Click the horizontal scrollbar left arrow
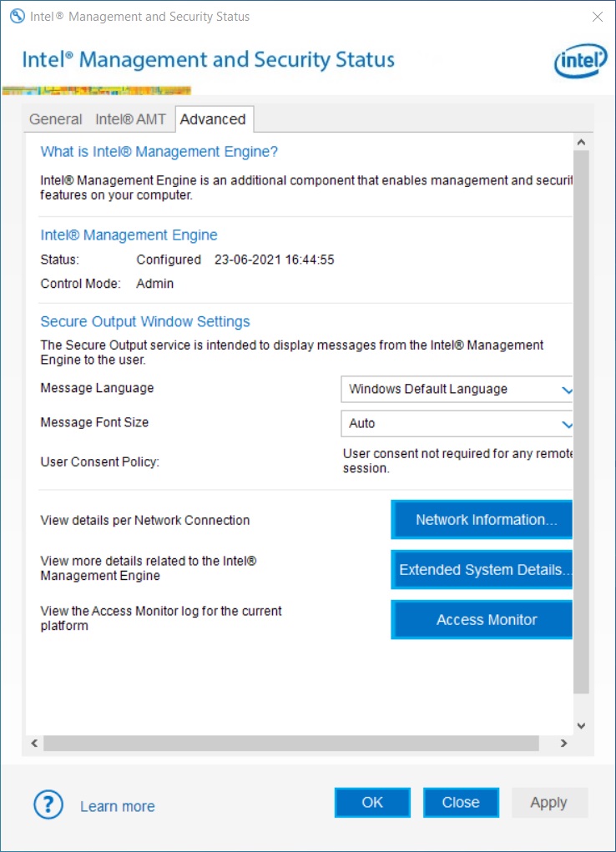The height and width of the screenshot is (852, 616). (33, 743)
